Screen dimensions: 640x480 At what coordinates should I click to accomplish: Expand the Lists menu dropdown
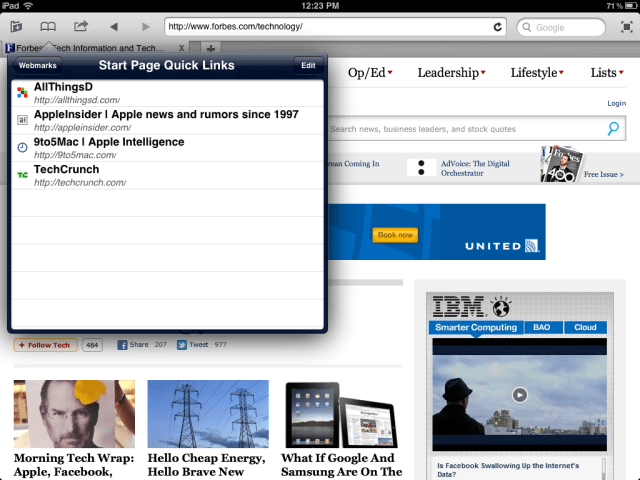click(608, 73)
